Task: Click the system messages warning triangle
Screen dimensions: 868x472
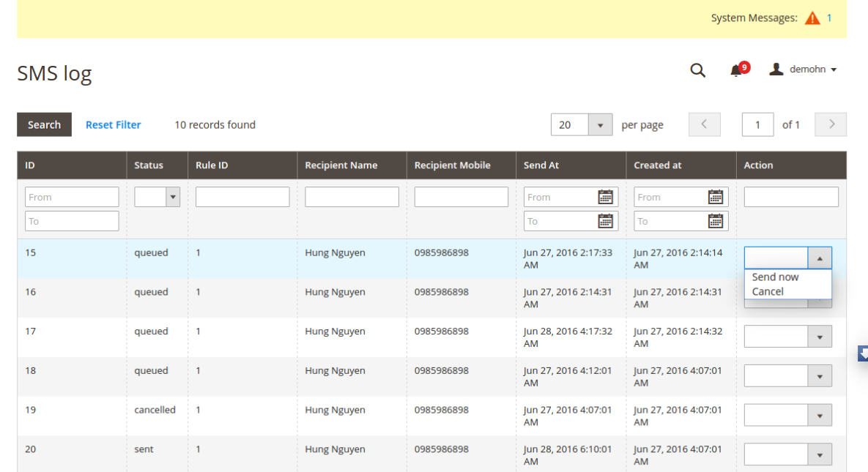Action: tap(812, 18)
